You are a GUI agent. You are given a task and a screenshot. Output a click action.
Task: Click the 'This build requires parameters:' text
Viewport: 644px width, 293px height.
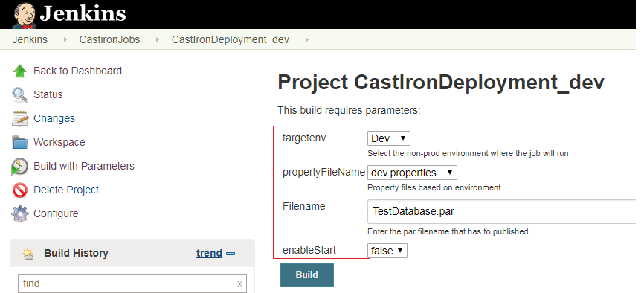pyautogui.click(x=349, y=111)
